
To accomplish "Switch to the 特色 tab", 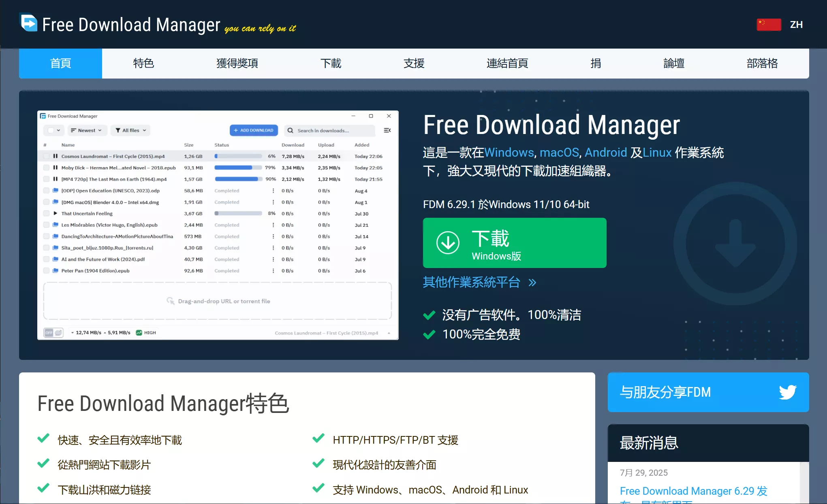I will pos(143,63).
